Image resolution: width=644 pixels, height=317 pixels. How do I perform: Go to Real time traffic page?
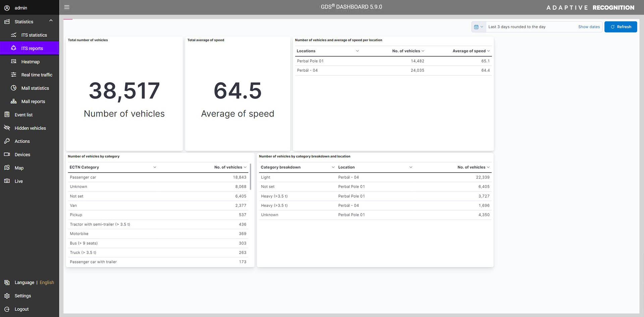pyautogui.click(x=37, y=75)
